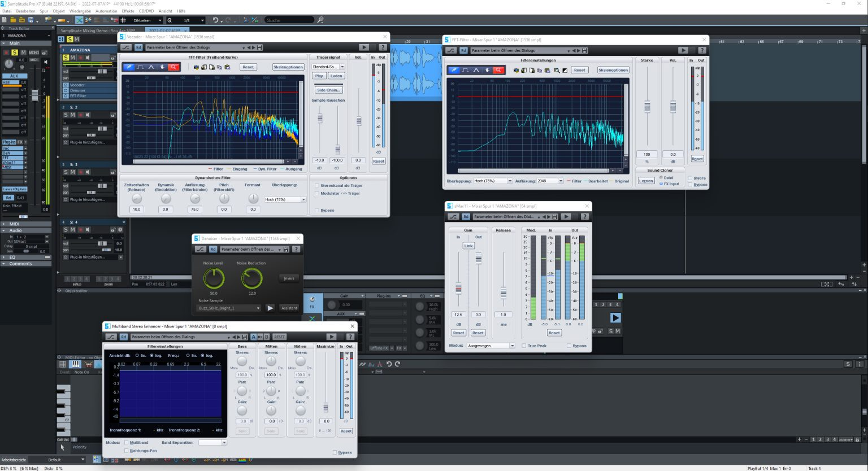Viewport: 868px width, 471px height.
Task: Click Lernen button in Sound Cloner
Action: [x=646, y=181]
